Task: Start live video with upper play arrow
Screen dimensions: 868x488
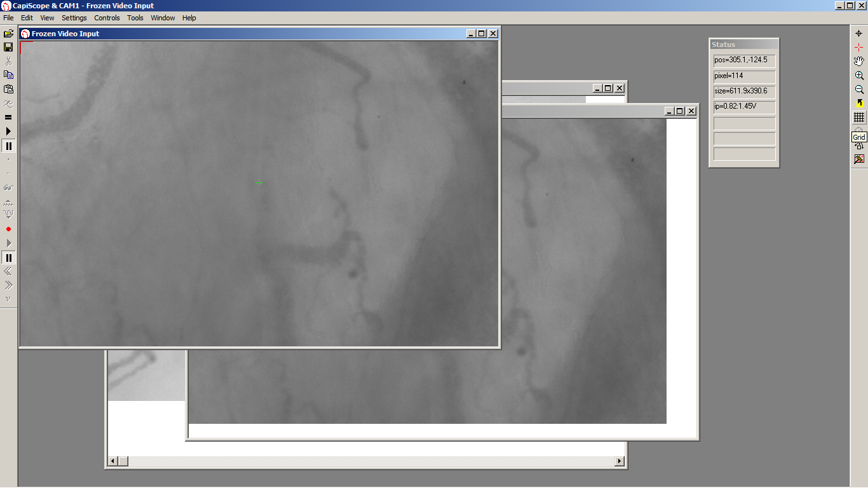Action: (x=8, y=131)
